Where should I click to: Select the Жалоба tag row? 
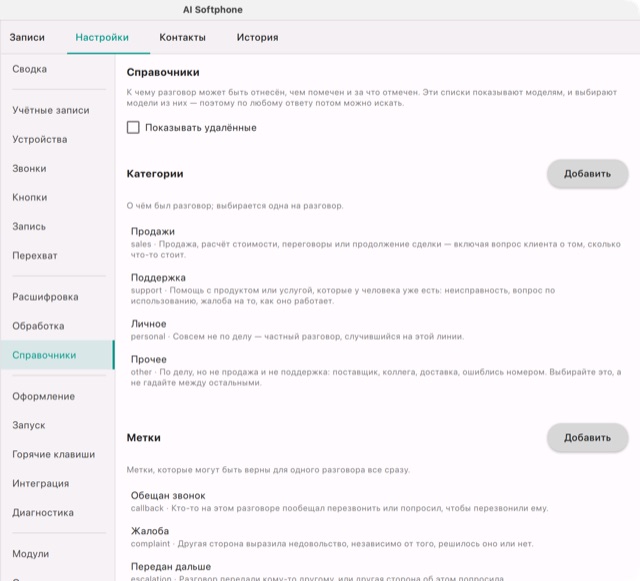(377, 537)
